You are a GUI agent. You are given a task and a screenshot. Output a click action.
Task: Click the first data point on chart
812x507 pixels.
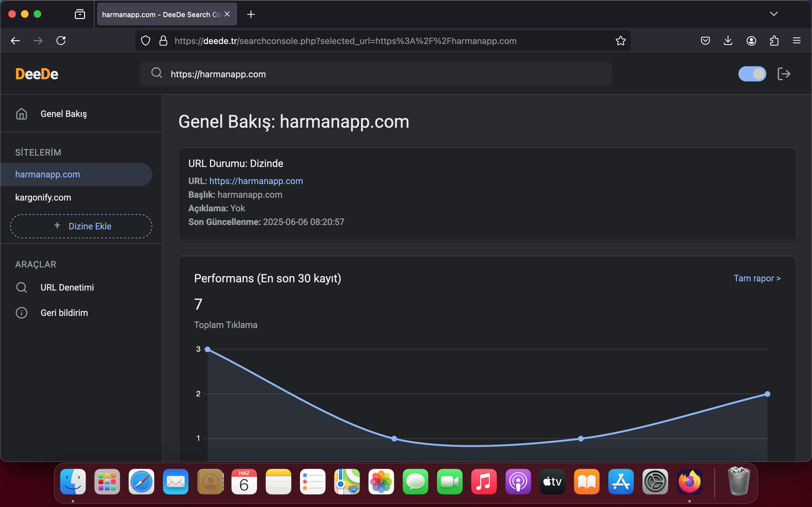point(208,350)
